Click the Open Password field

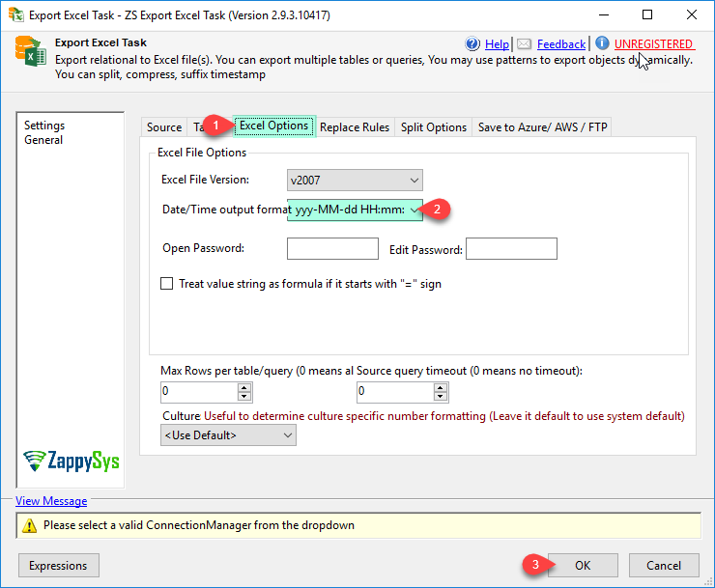click(332, 248)
